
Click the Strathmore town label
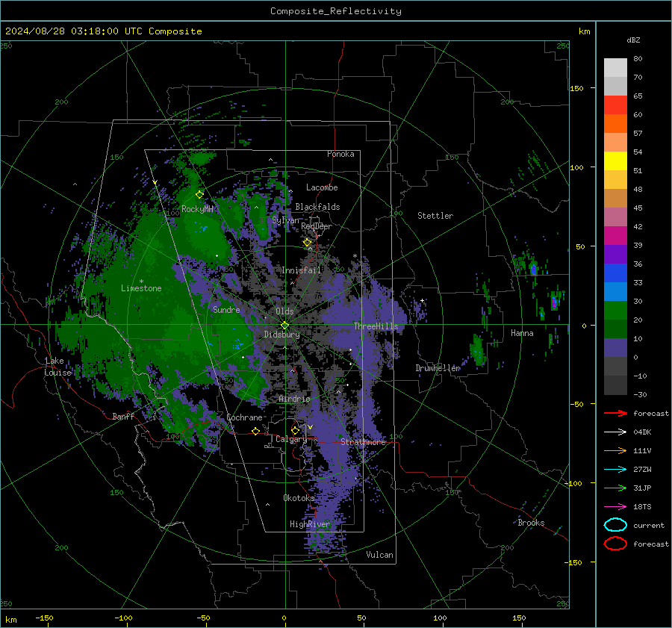pyautogui.click(x=363, y=442)
